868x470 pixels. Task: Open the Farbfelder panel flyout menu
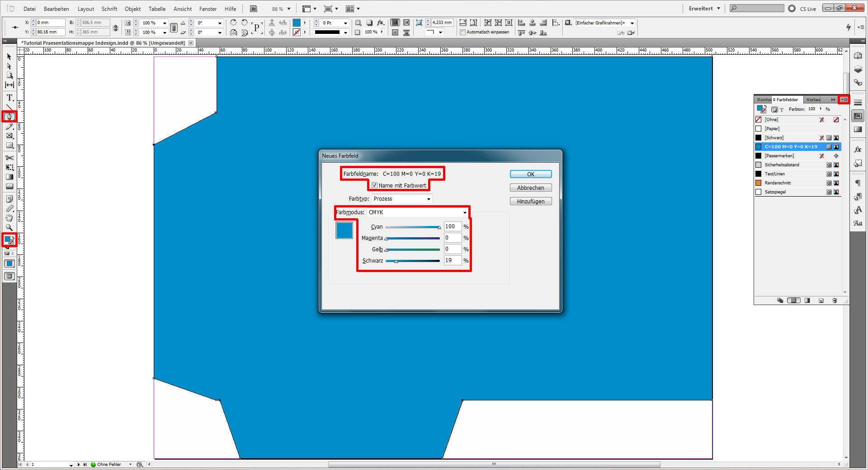coord(844,99)
